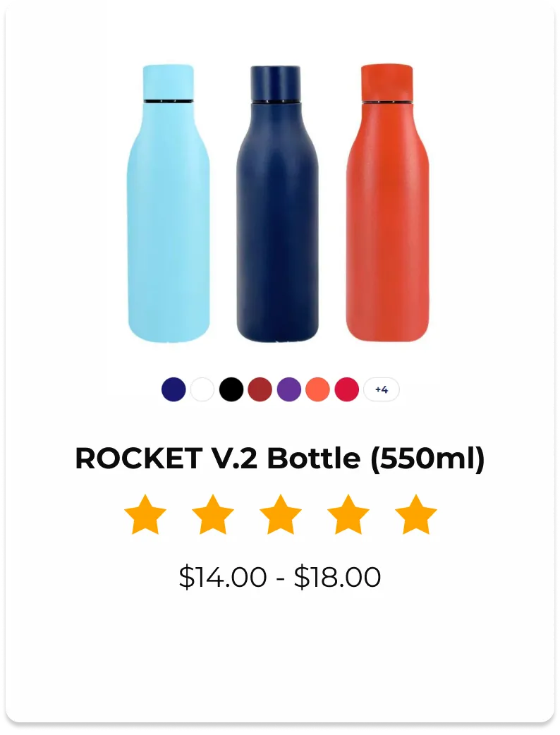
Task: Click the $14.00 - $18.00 price range
Action: (280, 577)
